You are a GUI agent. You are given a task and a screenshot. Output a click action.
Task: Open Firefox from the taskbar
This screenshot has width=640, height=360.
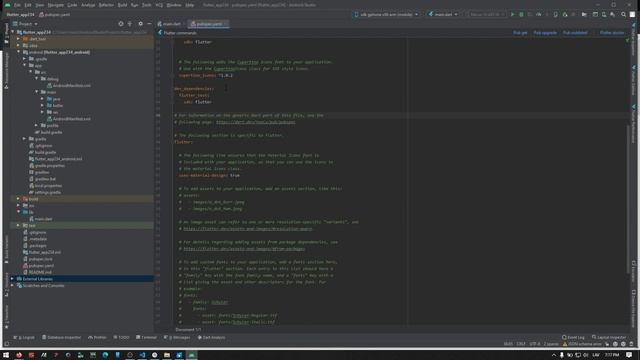pyautogui.click(x=19, y=355)
